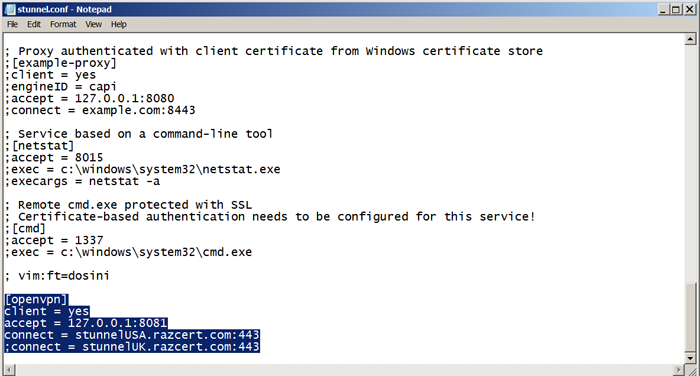The width and height of the screenshot is (700, 376).
Task: Click the vertical scrollbar down arrow
Action: (690, 358)
